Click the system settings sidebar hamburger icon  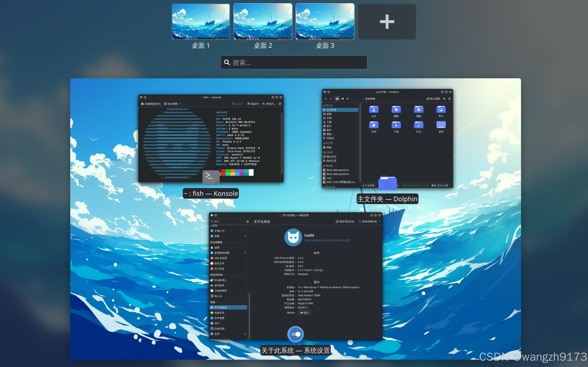click(x=248, y=221)
